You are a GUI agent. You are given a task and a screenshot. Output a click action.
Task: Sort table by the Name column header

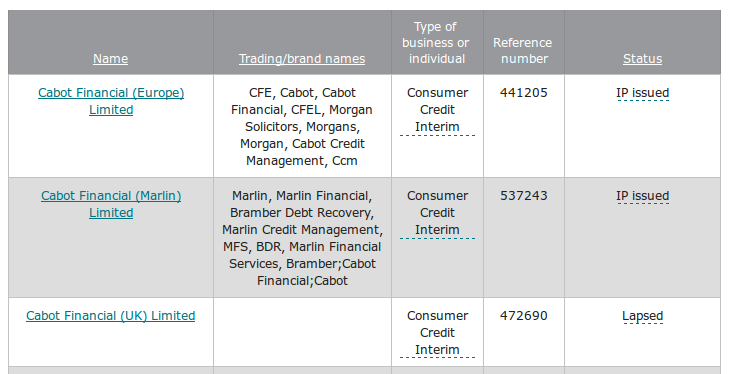tap(110, 59)
